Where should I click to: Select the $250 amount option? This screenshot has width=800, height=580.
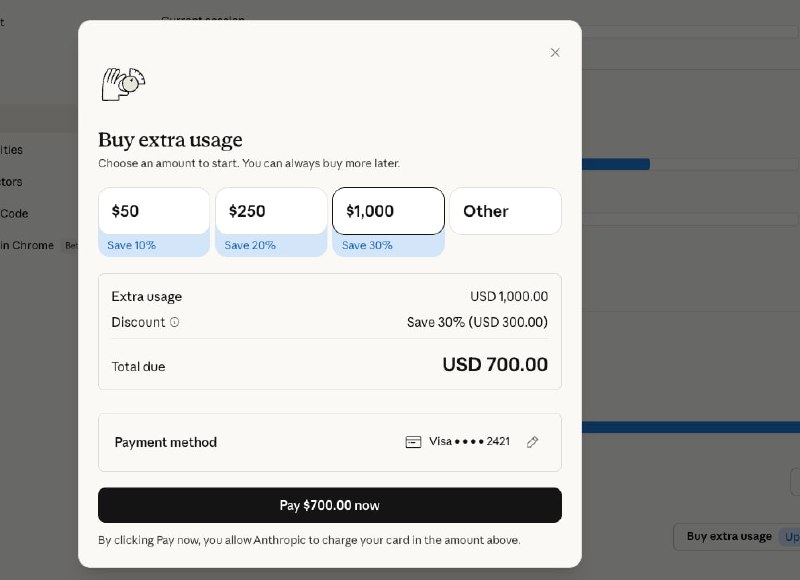click(x=271, y=211)
